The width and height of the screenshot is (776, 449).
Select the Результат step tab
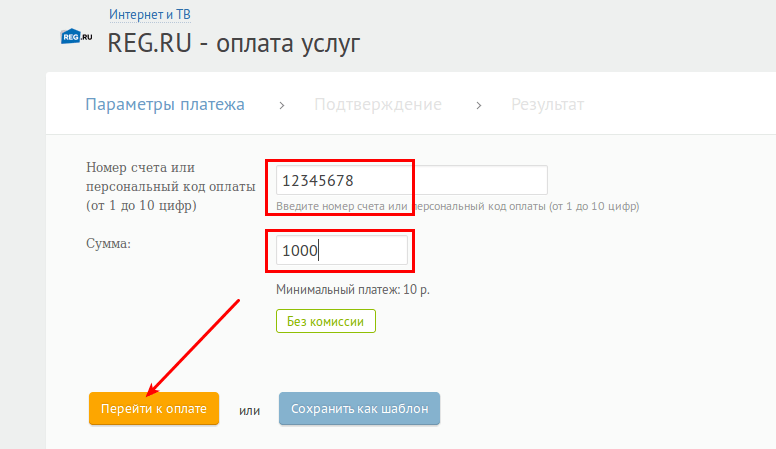[547, 104]
